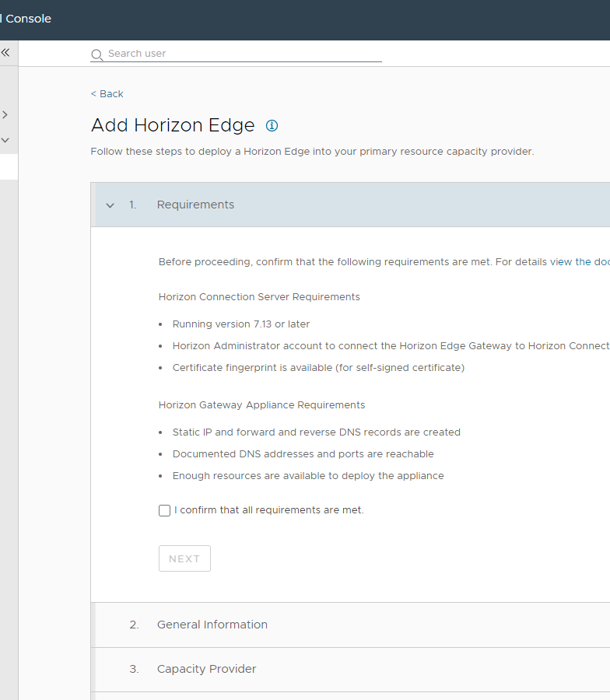Viewport: 610px width, 700px height.
Task: Select text Running version 7.13 or later
Action: [241, 324]
